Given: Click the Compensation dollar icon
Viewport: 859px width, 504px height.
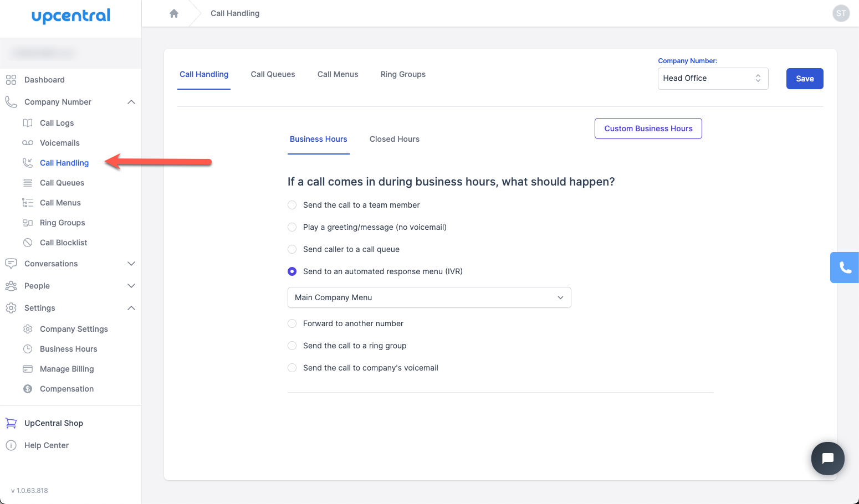Looking at the screenshot, I should (x=28, y=389).
